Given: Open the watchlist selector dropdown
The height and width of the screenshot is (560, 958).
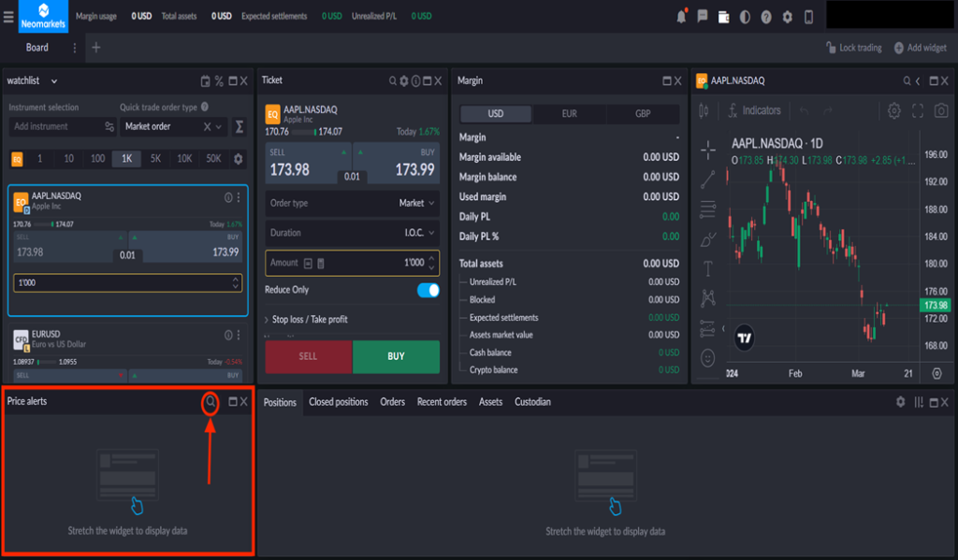Looking at the screenshot, I should tap(33, 81).
